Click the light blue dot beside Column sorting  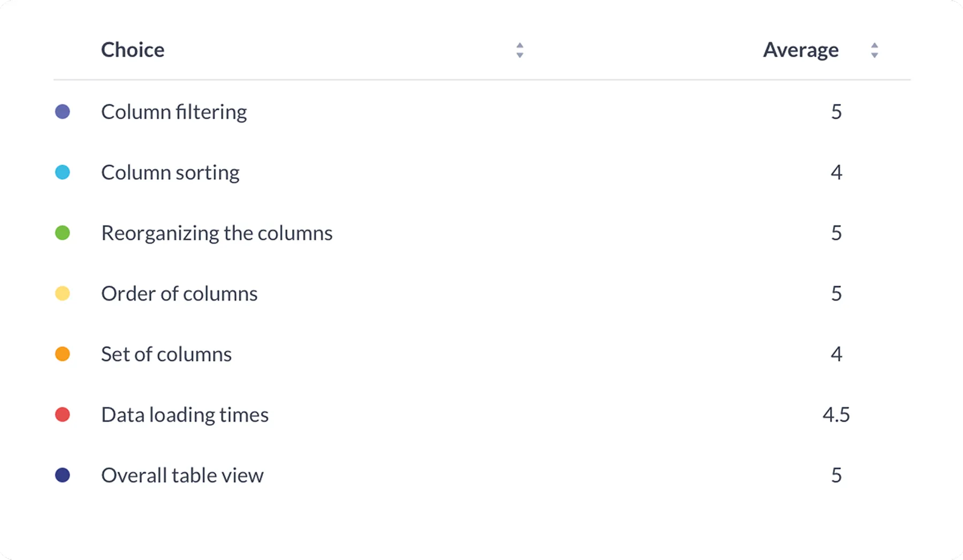(x=62, y=172)
